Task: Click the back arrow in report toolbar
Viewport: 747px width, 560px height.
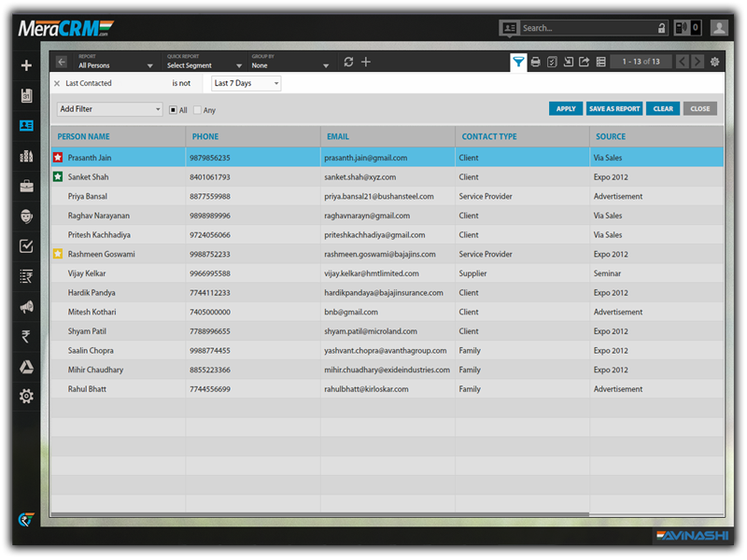Action: pyautogui.click(x=62, y=62)
